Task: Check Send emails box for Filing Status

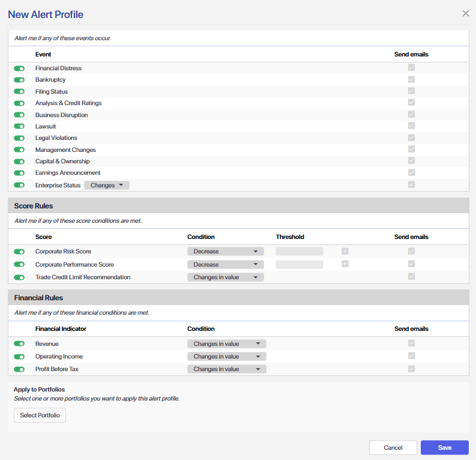Action: tap(411, 91)
